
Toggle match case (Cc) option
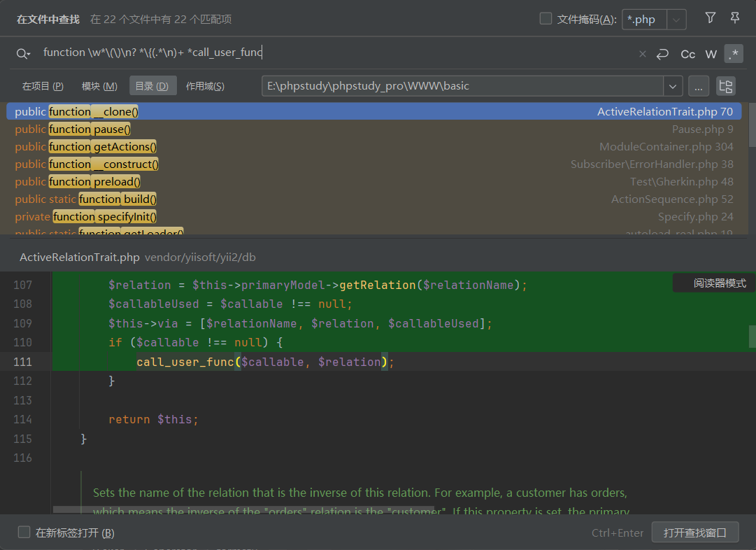(x=688, y=54)
